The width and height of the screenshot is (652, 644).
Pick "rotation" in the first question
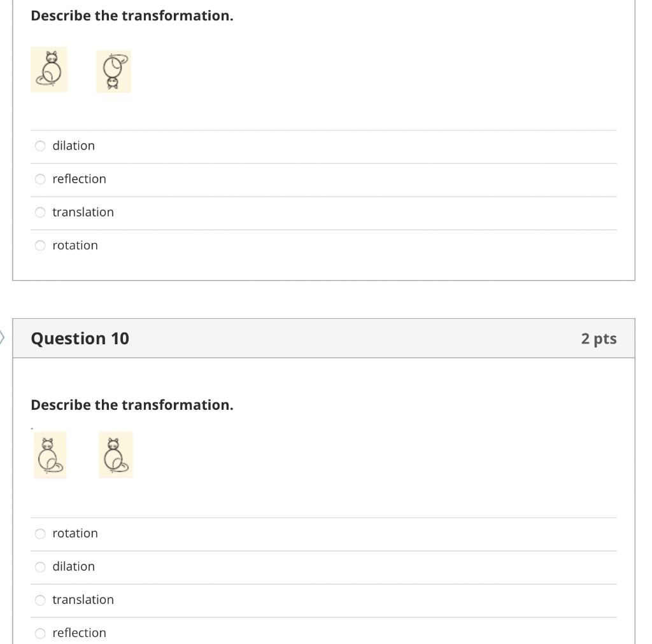[x=75, y=245]
